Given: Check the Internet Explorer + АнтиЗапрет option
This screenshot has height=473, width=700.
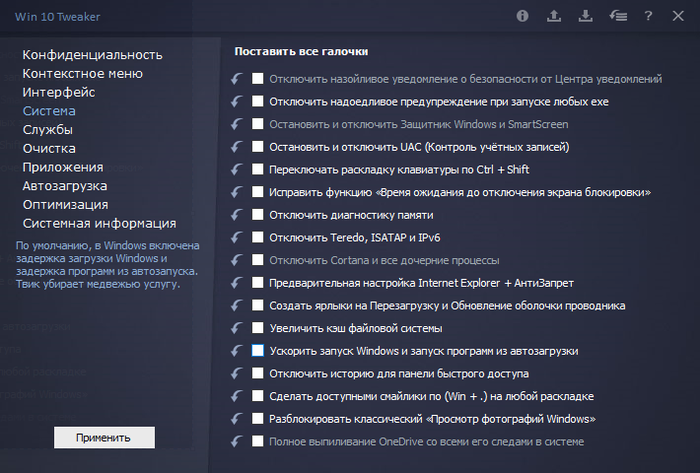Looking at the screenshot, I should tap(258, 283).
